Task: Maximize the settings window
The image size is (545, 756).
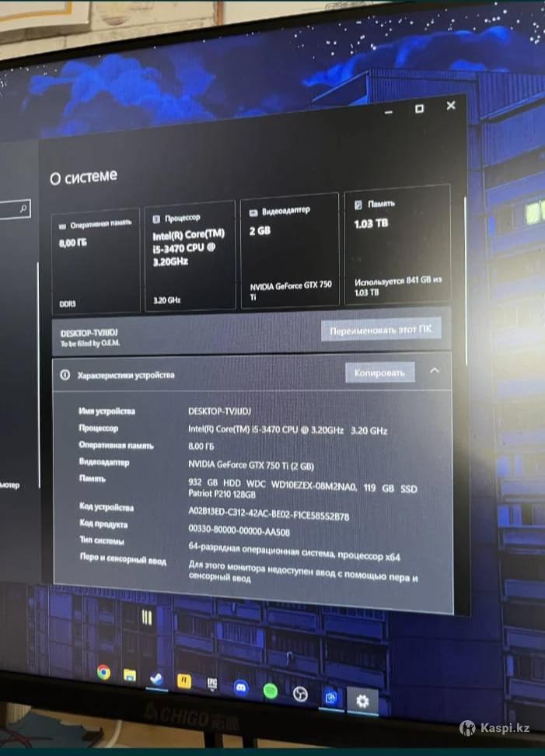Action: pos(419,109)
